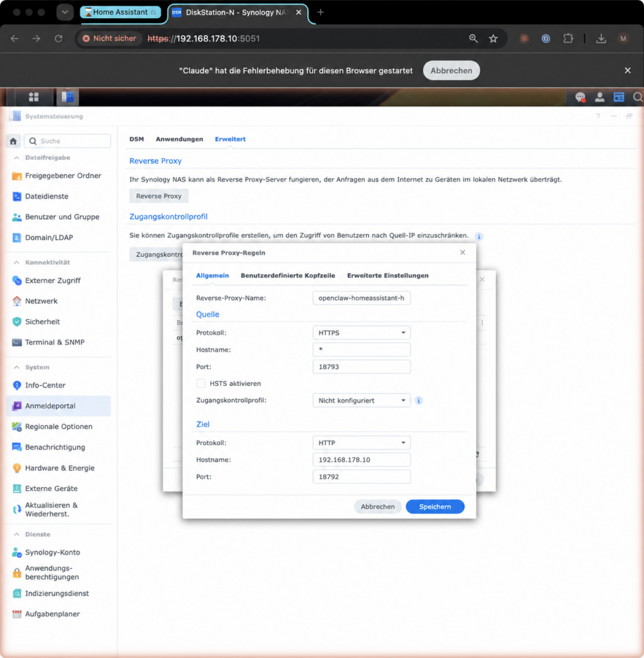Click Reverse-Proxy-Name input field
Viewport: 644px width, 658px height.
[361, 298]
